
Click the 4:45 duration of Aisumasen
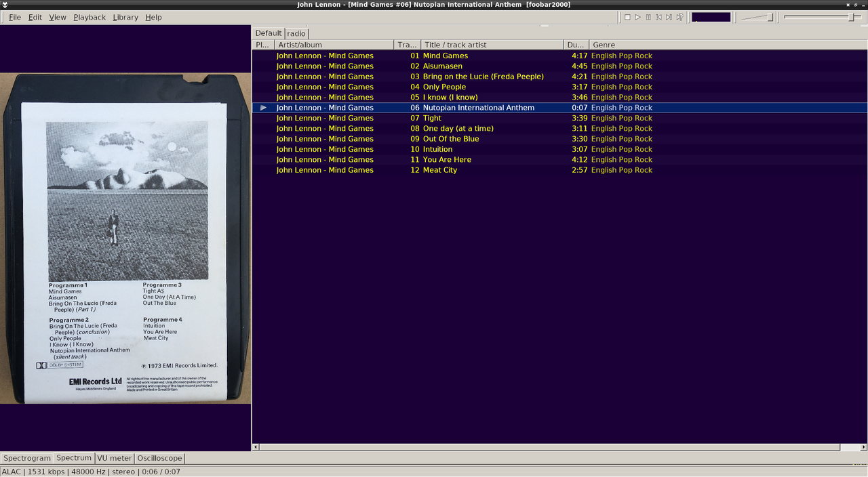[579, 66]
